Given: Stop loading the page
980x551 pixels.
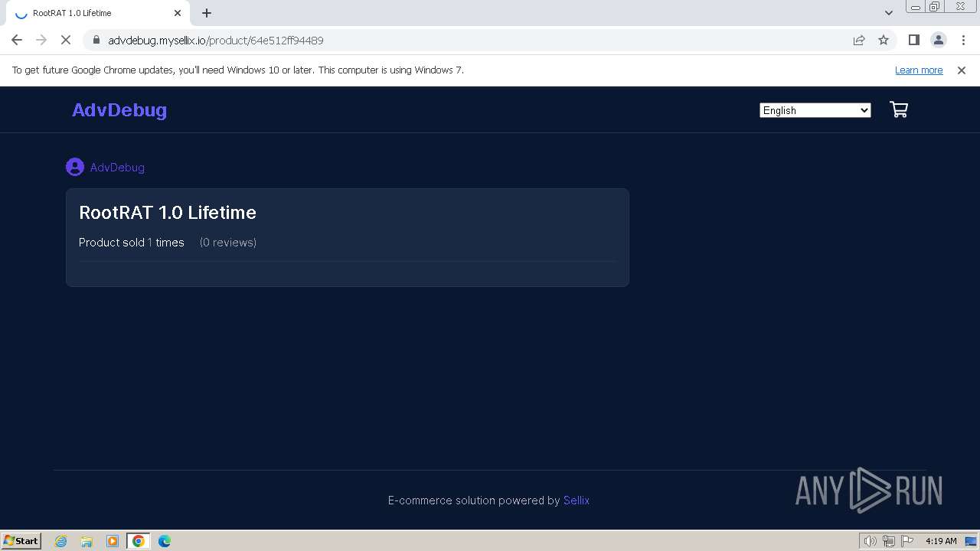Looking at the screenshot, I should (x=66, y=40).
